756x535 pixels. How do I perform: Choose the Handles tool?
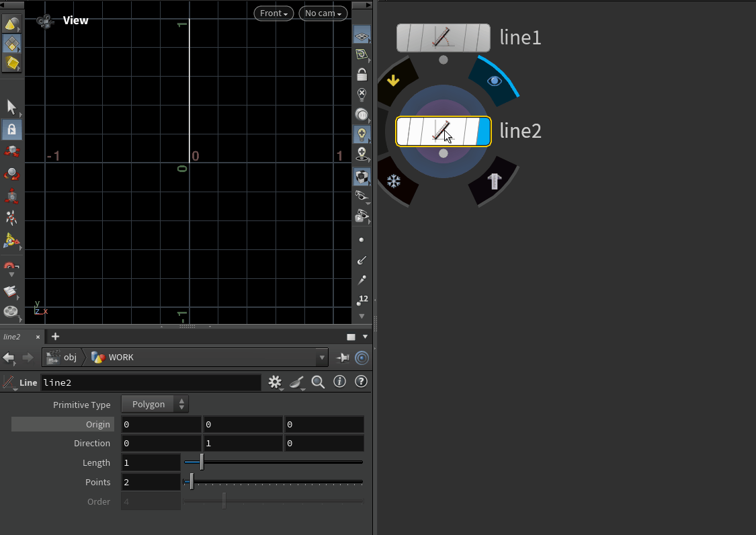point(11,240)
